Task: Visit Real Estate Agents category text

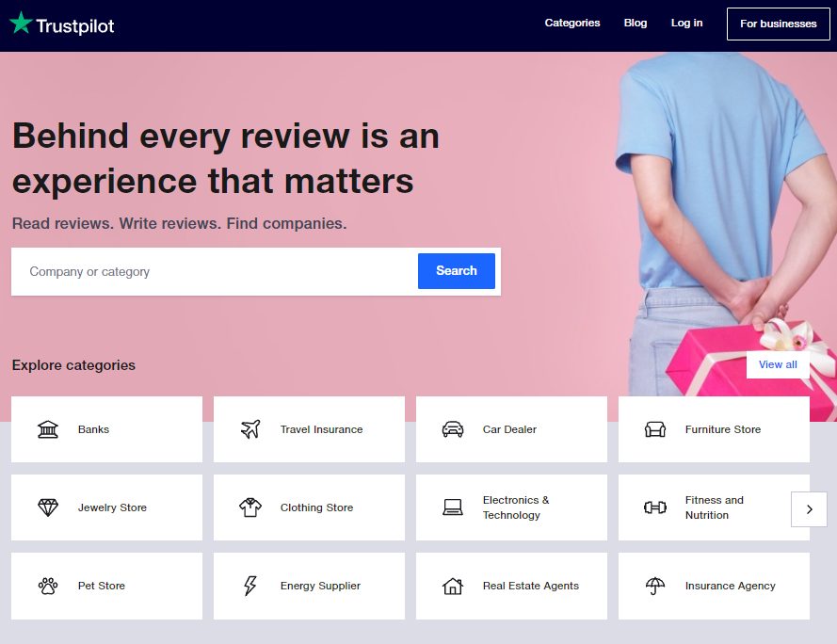Action: (x=531, y=586)
